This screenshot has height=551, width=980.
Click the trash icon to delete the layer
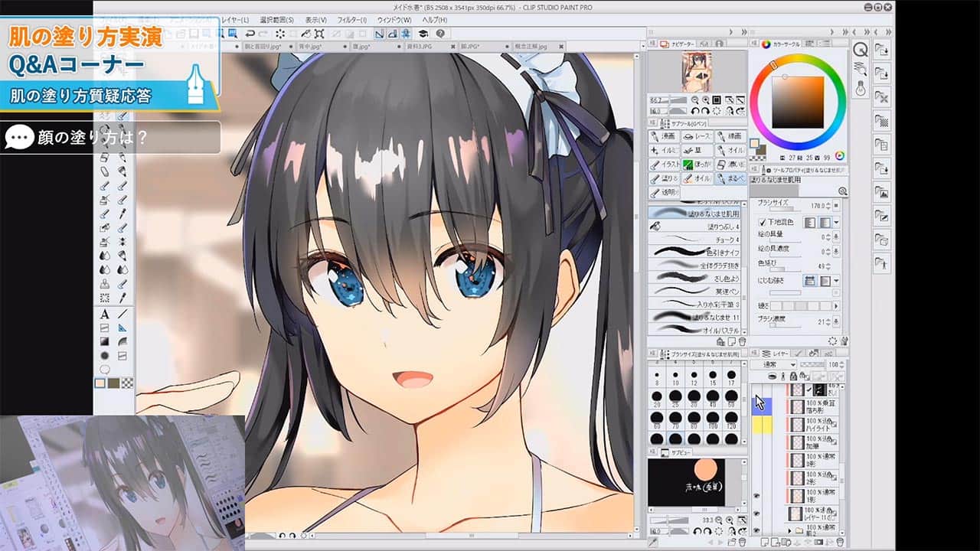(838, 540)
